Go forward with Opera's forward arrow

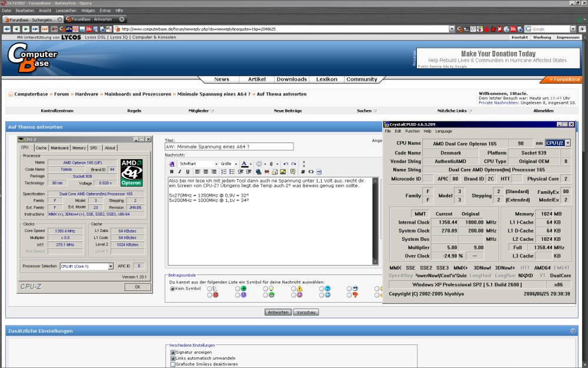tap(25, 29)
